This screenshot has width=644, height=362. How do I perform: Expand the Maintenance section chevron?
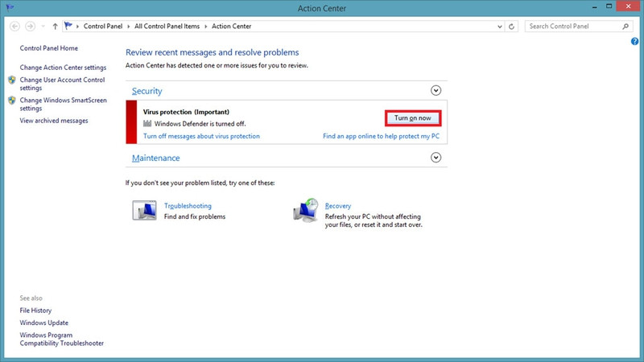point(436,158)
